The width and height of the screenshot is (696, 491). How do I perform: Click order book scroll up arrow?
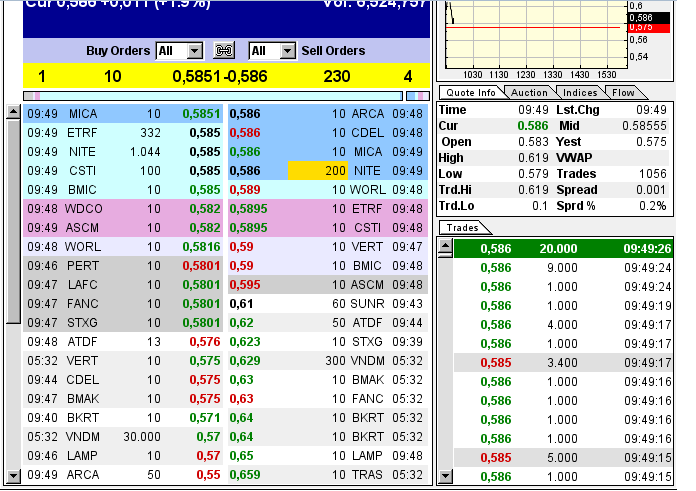13,112
